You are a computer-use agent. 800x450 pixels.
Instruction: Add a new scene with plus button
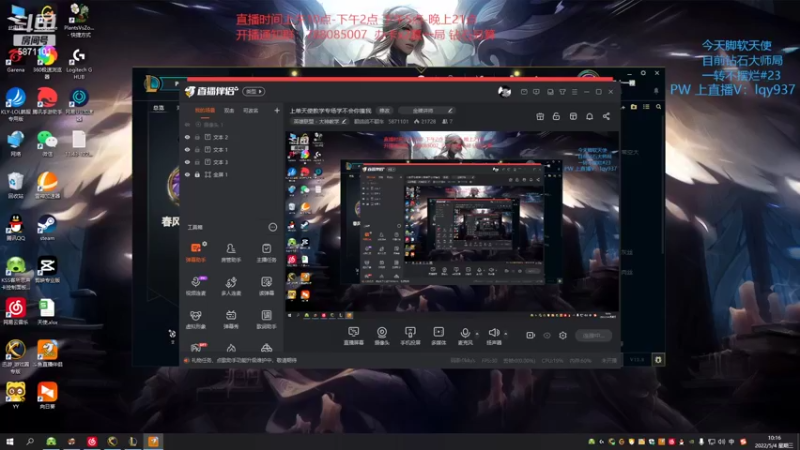(x=277, y=110)
